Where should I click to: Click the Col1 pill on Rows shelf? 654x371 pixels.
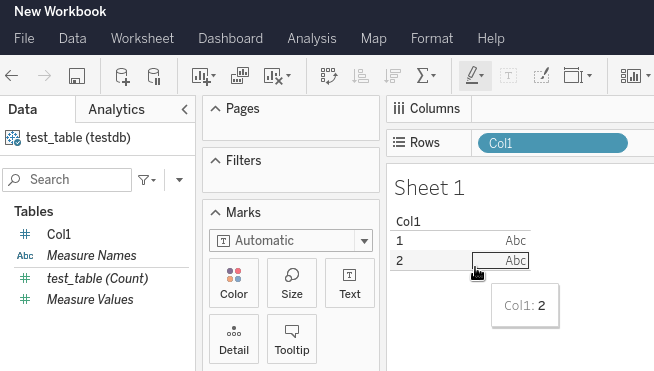553,143
